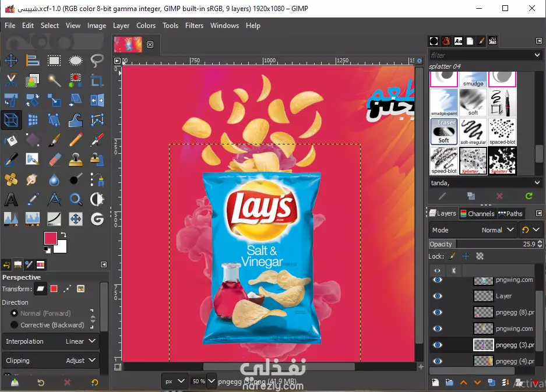This screenshot has width=546, height=392.
Task: Select the Zoom magnifier tool
Action: [x=76, y=199]
